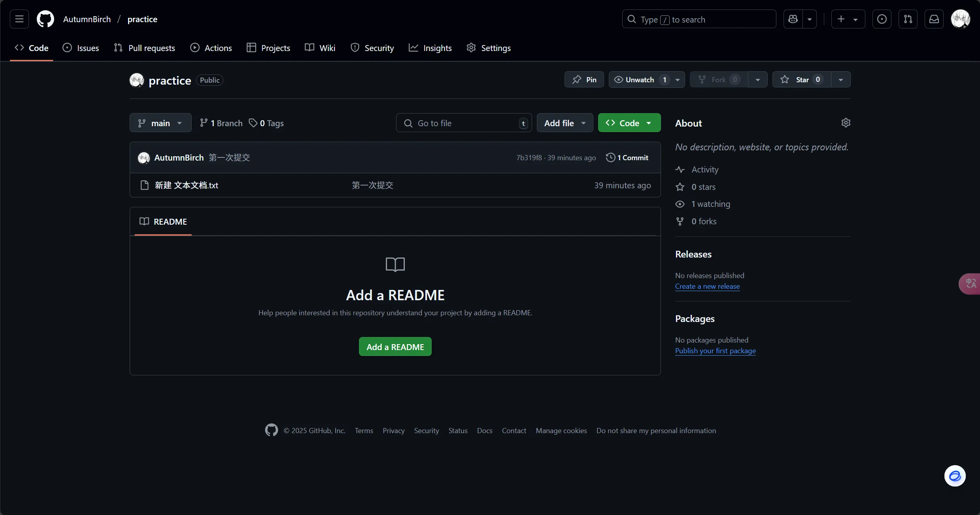The image size is (980, 515).
Task: Open the 第一次提交 commit message in header
Action: 229,157
